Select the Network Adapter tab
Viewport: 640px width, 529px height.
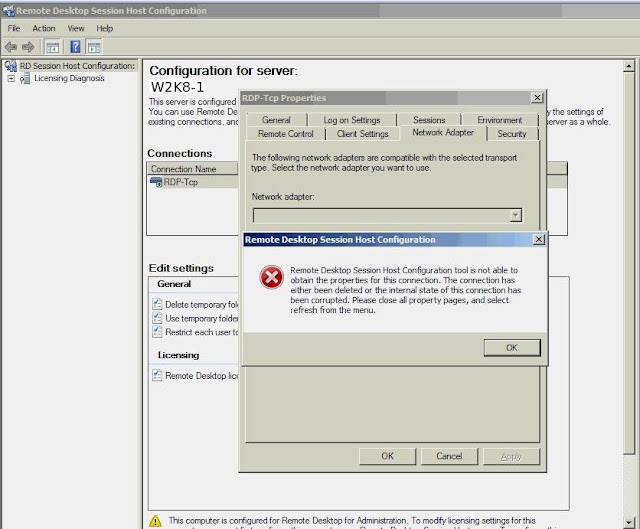pyautogui.click(x=443, y=133)
